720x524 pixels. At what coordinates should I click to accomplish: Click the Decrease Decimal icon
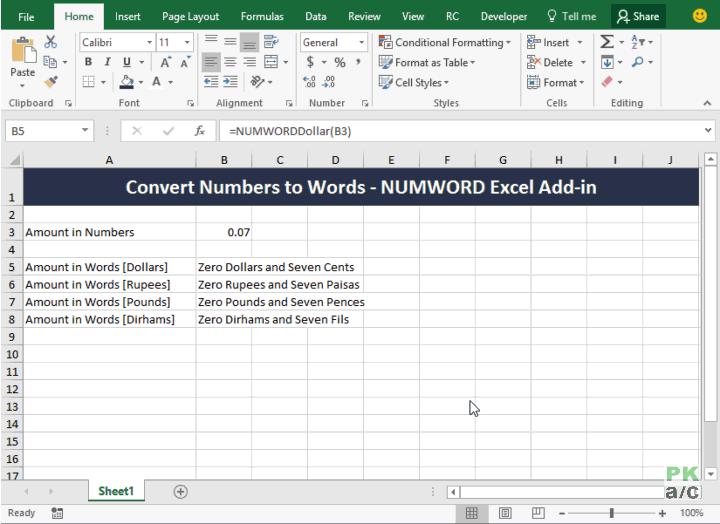pos(329,82)
